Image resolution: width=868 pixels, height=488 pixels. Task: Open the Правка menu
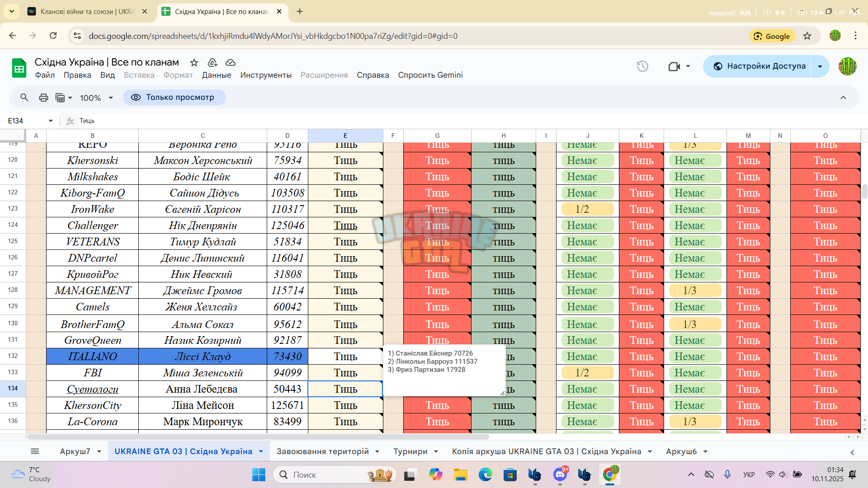[x=77, y=75]
